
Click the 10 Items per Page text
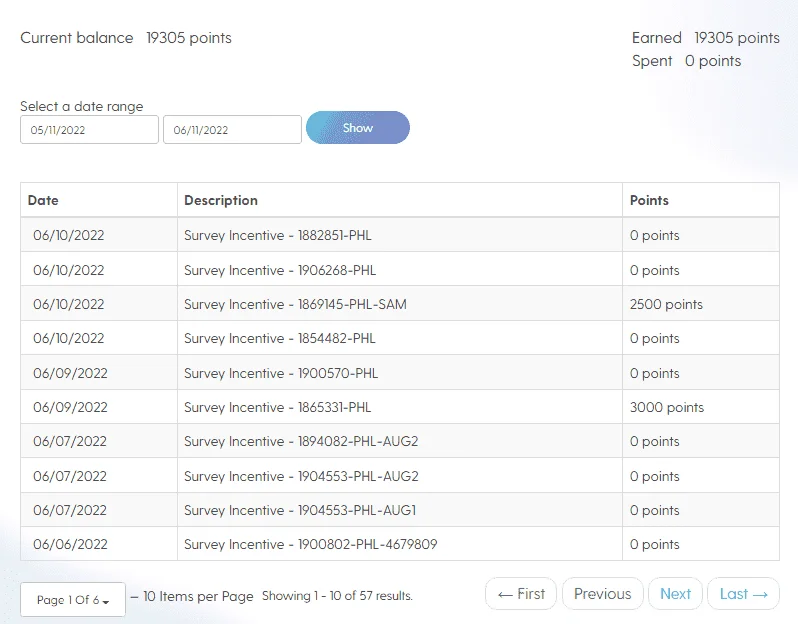198,596
